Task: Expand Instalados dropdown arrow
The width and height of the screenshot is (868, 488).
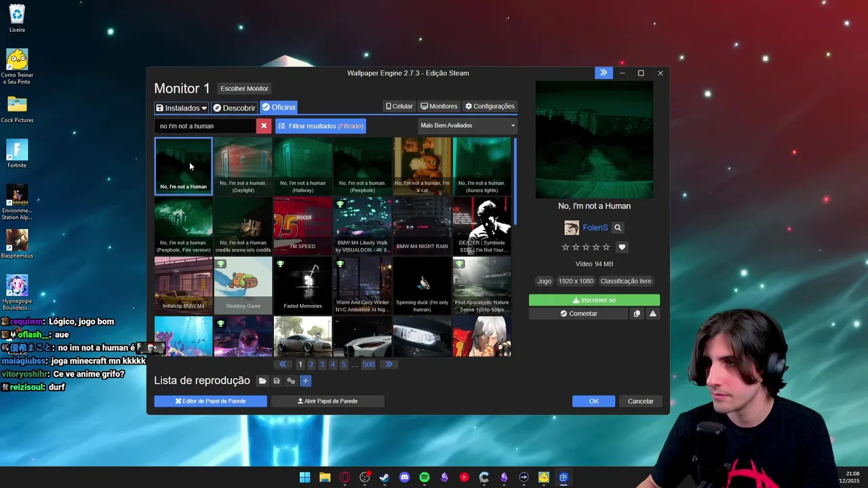Action: [x=204, y=108]
